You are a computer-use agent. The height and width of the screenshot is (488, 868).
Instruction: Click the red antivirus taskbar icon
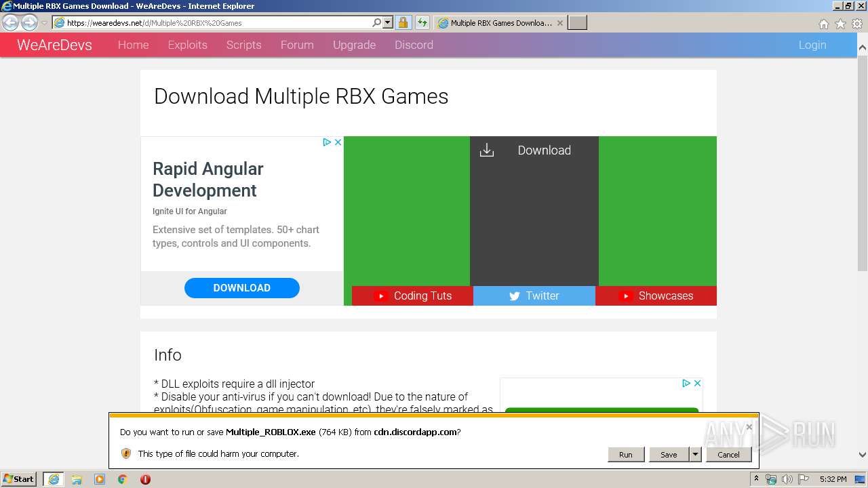click(x=145, y=479)
